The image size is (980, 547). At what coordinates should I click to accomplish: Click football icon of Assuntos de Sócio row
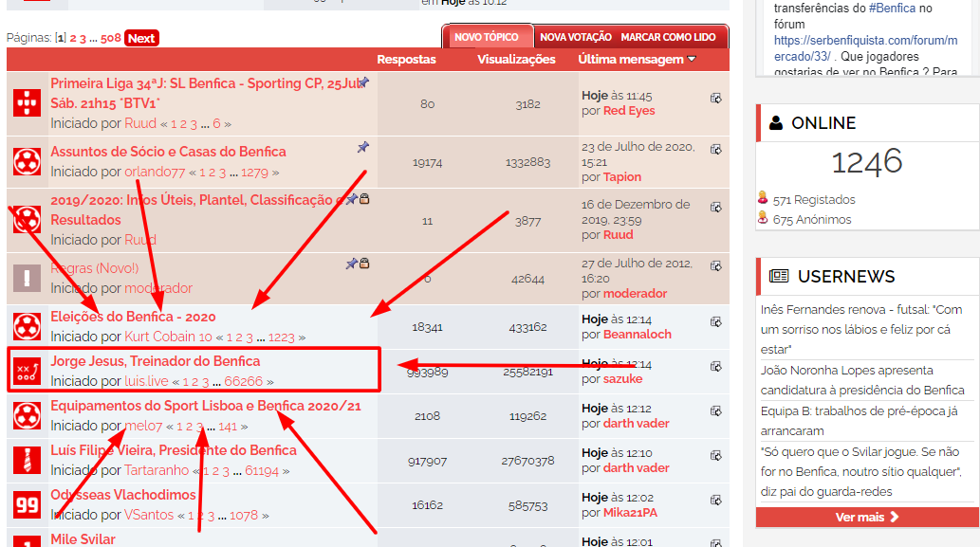tap(27, 162)
